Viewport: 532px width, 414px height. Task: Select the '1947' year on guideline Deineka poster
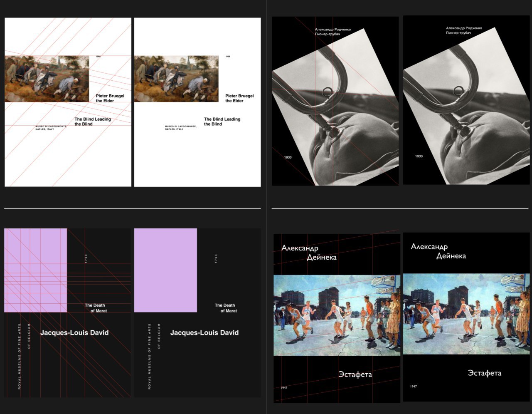pos(284,388)
